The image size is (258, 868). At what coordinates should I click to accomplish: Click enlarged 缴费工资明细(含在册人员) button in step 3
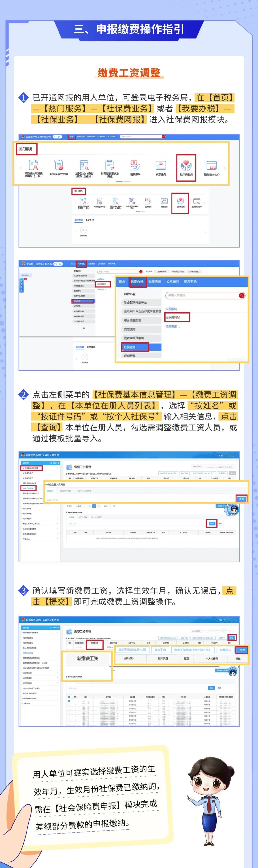click(192, 650)
